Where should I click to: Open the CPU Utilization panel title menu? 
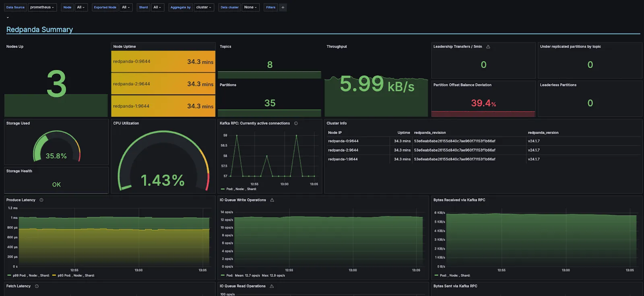click(x=126, y=123)
